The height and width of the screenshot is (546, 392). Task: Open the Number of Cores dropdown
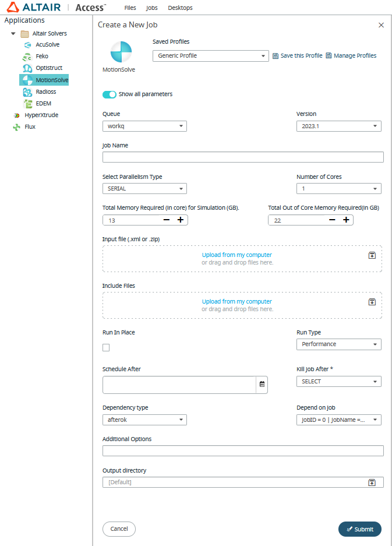339,188
